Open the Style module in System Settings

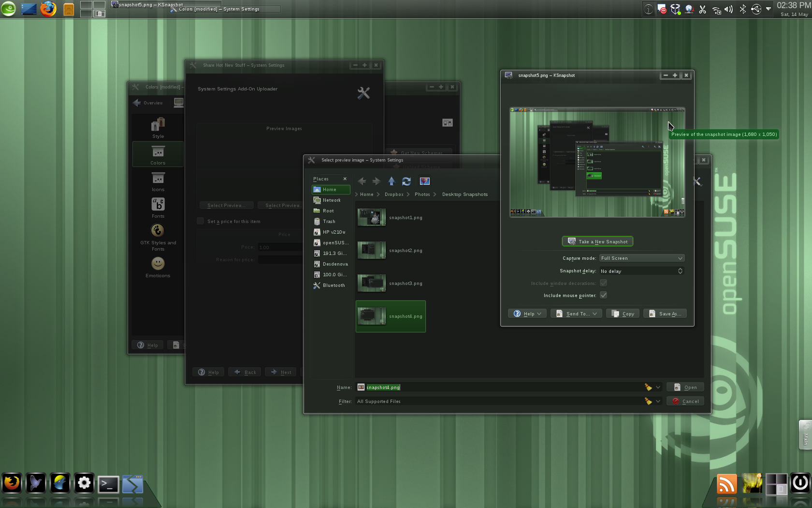158,128
